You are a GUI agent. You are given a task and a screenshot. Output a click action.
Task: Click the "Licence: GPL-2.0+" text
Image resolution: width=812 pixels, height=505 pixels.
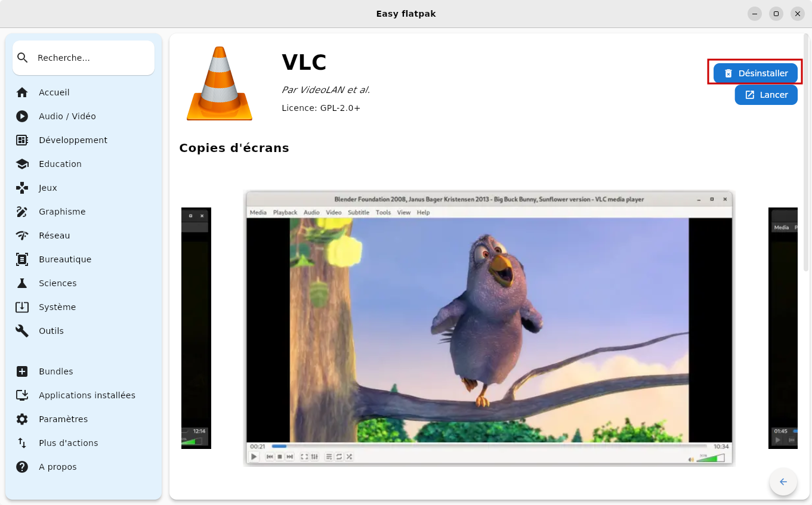tap(321, 108)
